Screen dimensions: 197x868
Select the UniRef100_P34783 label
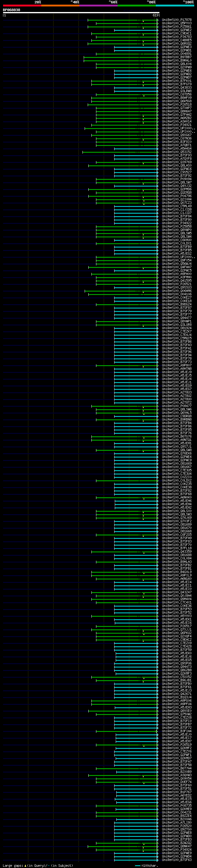point(177,37)
